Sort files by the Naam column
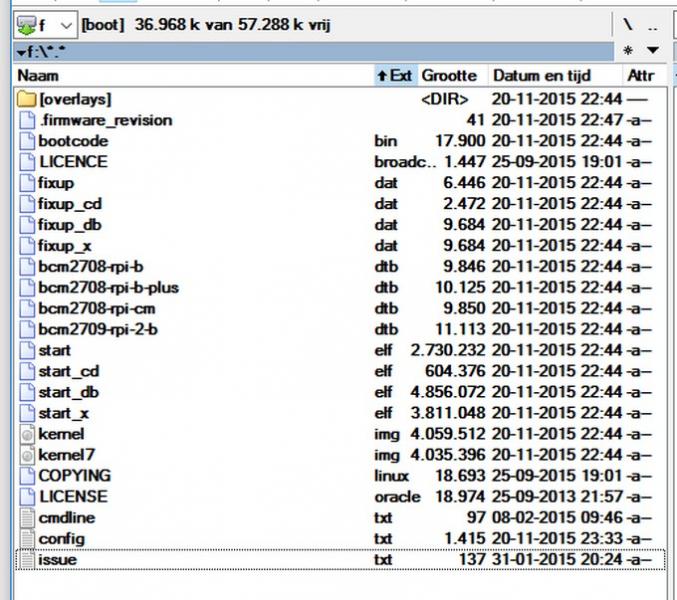The width and height of the screenshot is (677, 600). [x=190, y=75]
